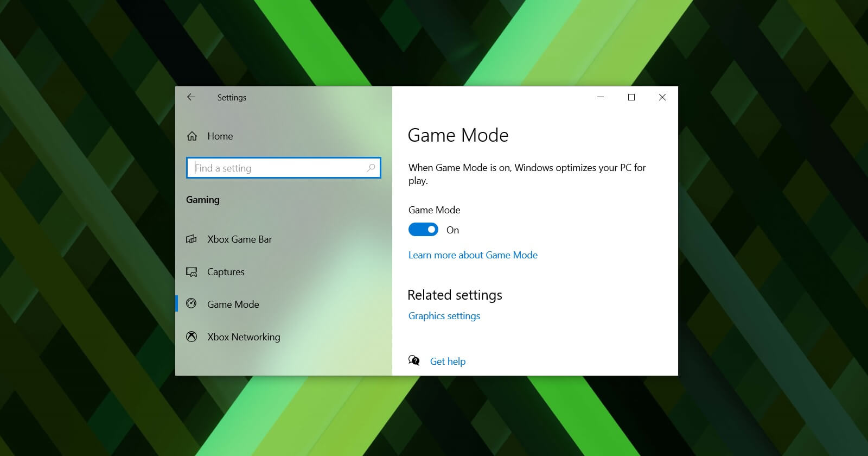The height and width of the screenshot is (456, 868).
Task: Open the Xbox Networking text entry
Action: [244, 337]
